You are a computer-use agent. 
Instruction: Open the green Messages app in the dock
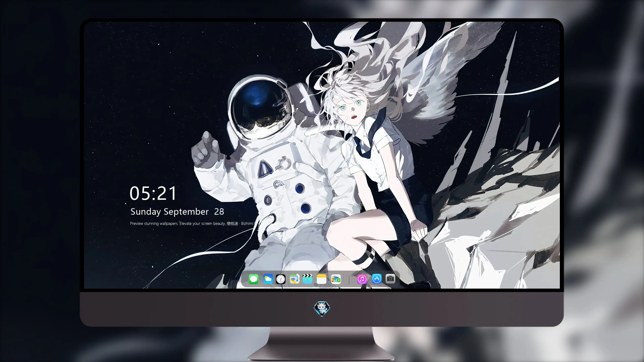click(254, 279)
